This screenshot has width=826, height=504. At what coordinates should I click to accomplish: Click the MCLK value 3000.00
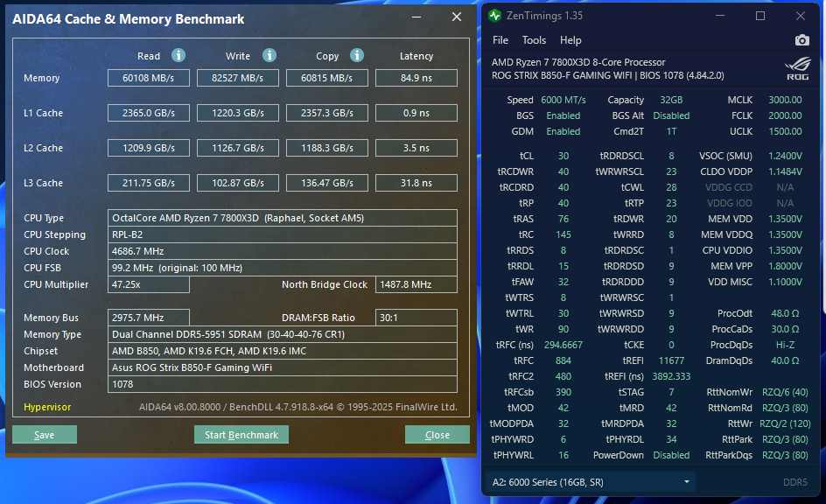(785, 100)
